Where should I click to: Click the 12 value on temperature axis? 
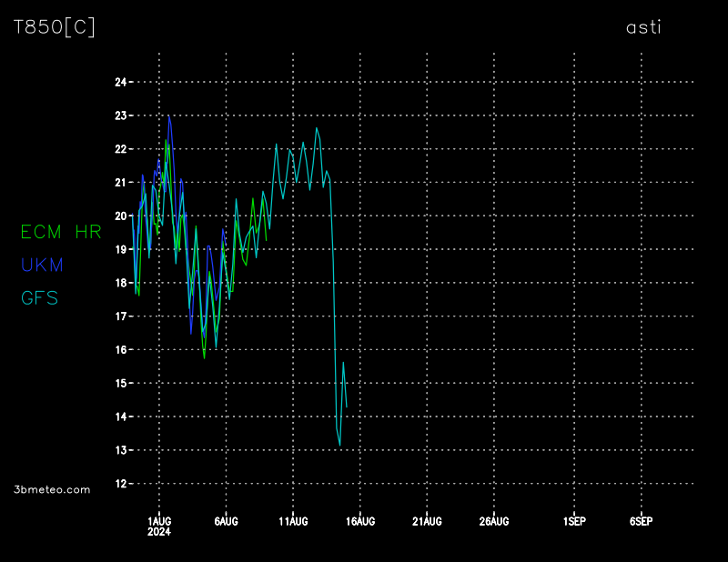point(120,484)
